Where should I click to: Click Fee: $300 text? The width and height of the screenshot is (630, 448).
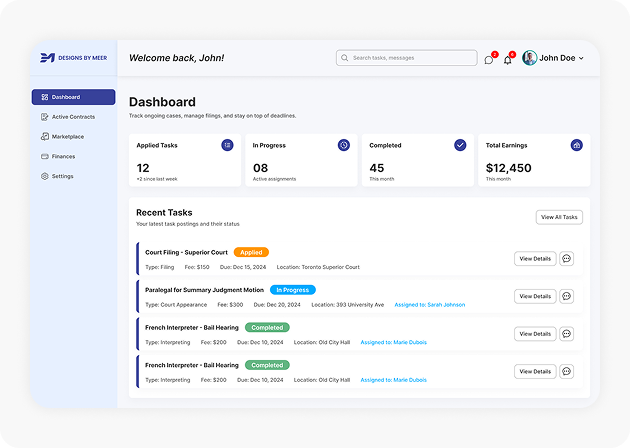point(230,305)
